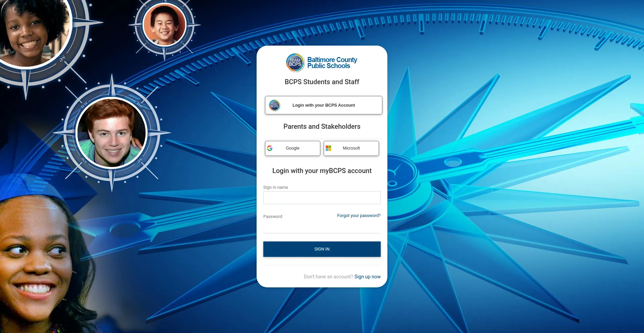Click the Parents and Stakeholders heading
Image resolution: width=644 pixels, height=333 pixels.
point(322,126)
